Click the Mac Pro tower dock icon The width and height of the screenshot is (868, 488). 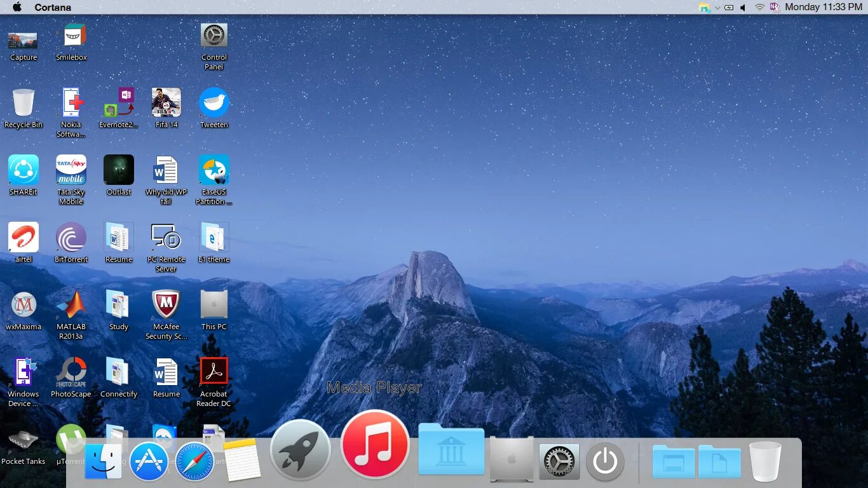pos(512,458)
